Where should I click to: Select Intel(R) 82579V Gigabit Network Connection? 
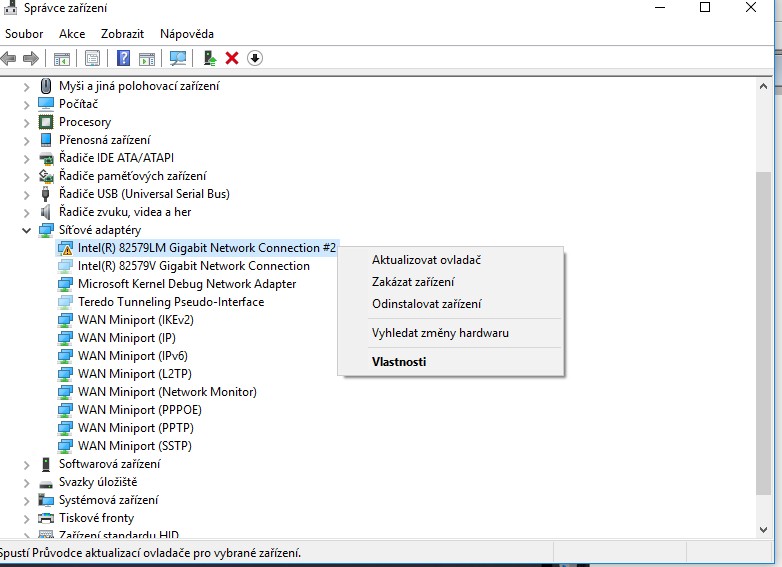click(x=194, y=266)
